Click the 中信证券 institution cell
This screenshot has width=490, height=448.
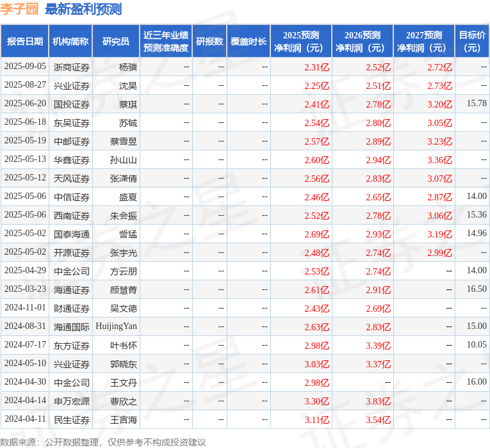[72, 197]
